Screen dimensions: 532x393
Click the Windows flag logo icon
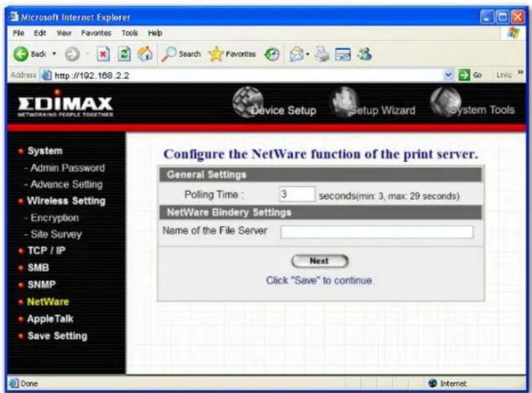(513, 33)
